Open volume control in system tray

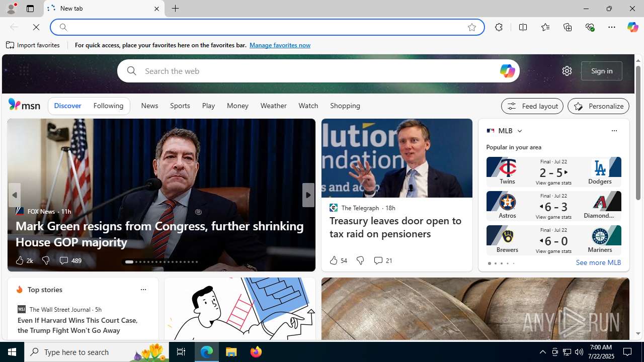click(579, 352)
